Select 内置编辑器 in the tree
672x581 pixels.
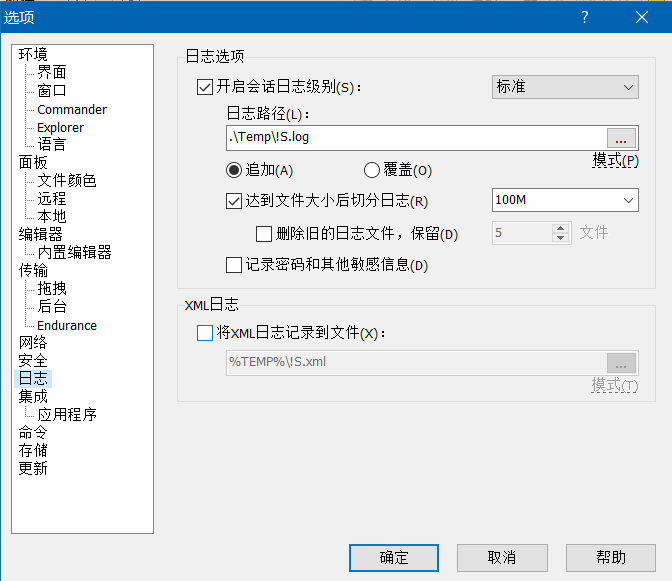(74, 252)
